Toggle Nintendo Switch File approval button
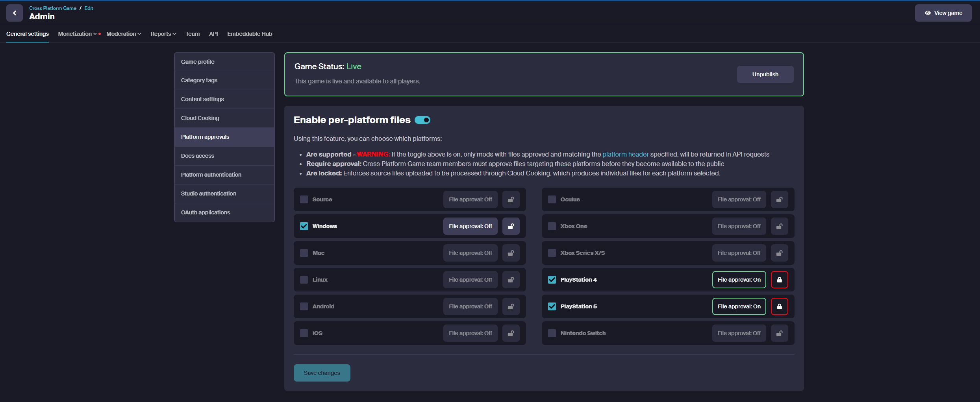980x402 pixels. coord(739,333)
